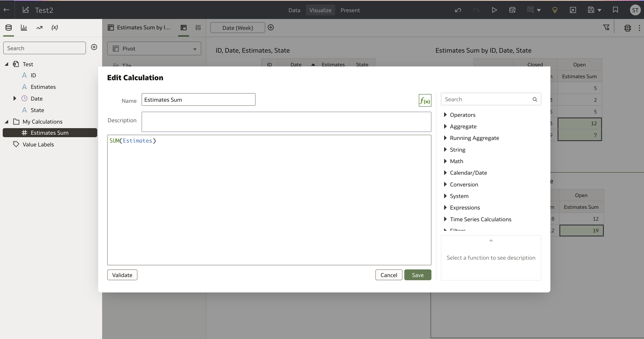The image size is (644, 339).
Task: Click the filter funnel icon
Action: point(606,28)
